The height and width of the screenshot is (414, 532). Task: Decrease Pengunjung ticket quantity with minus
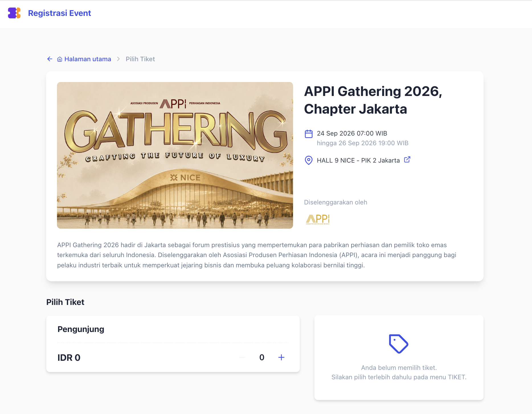pos(242,357)
